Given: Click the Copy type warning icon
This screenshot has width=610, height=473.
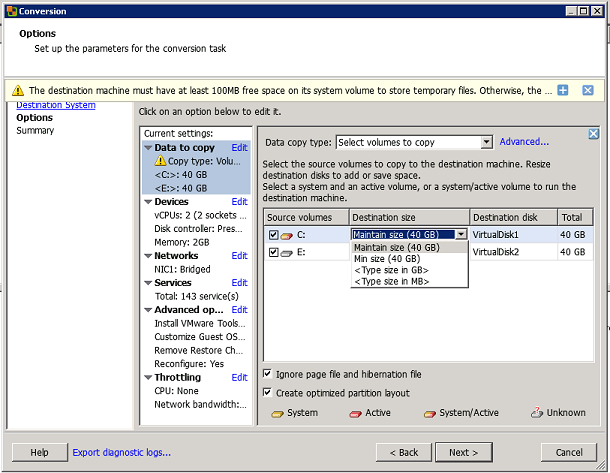Looking at the screenshot, I should pyautogui.click(x=160, y=161).
